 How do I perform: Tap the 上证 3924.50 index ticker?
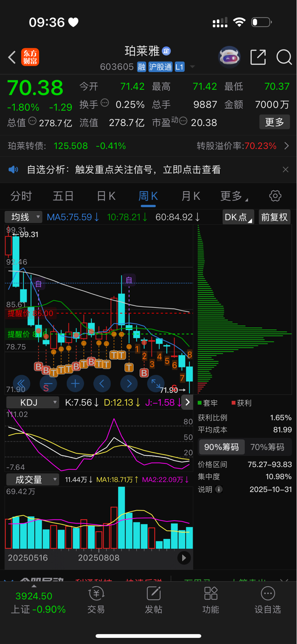38,602
